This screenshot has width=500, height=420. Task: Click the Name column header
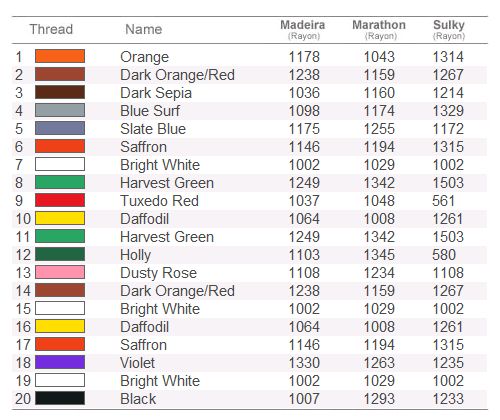click(144, 29)
